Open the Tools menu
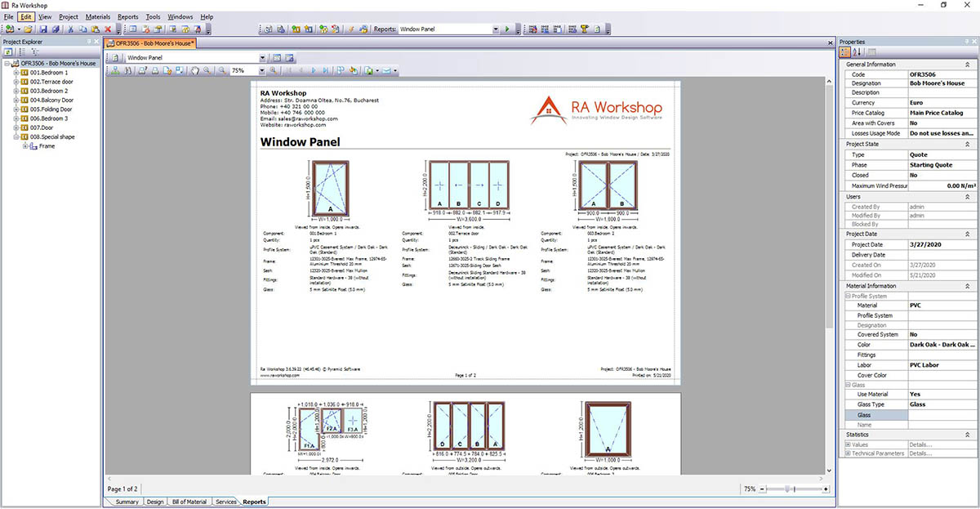The image size is (980, 509). click(153, 16)
